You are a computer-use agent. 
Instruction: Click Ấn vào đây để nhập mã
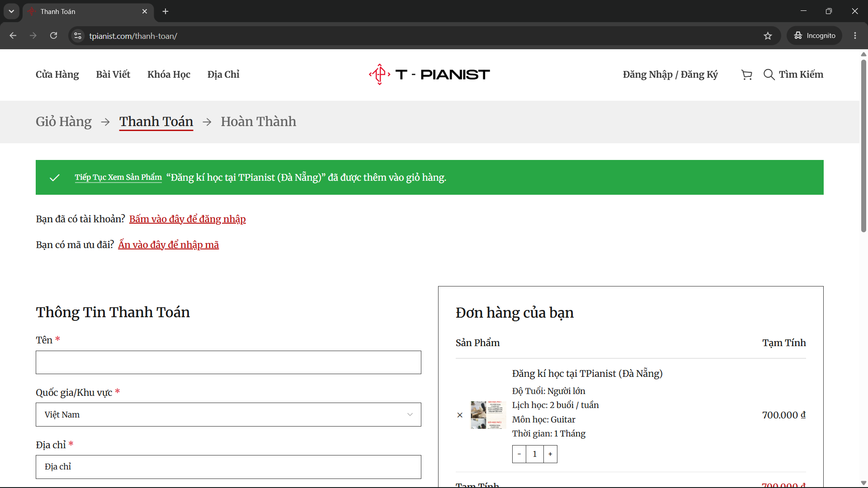click(169, 245)
